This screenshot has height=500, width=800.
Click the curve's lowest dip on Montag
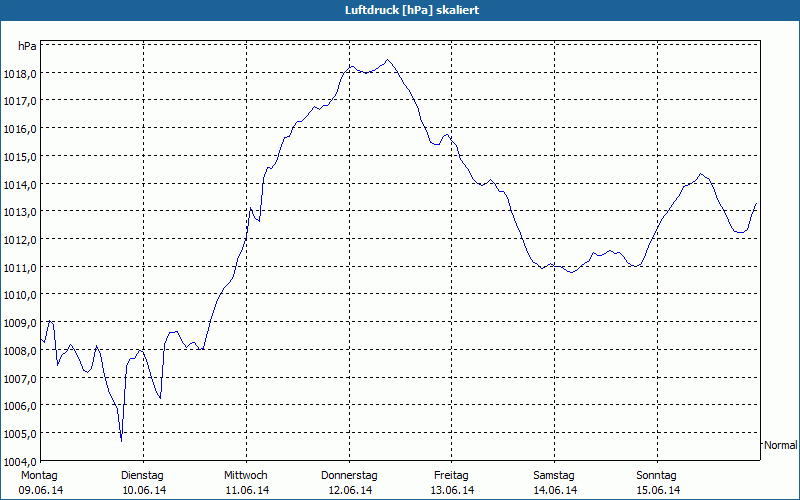(x=121, y=440)
